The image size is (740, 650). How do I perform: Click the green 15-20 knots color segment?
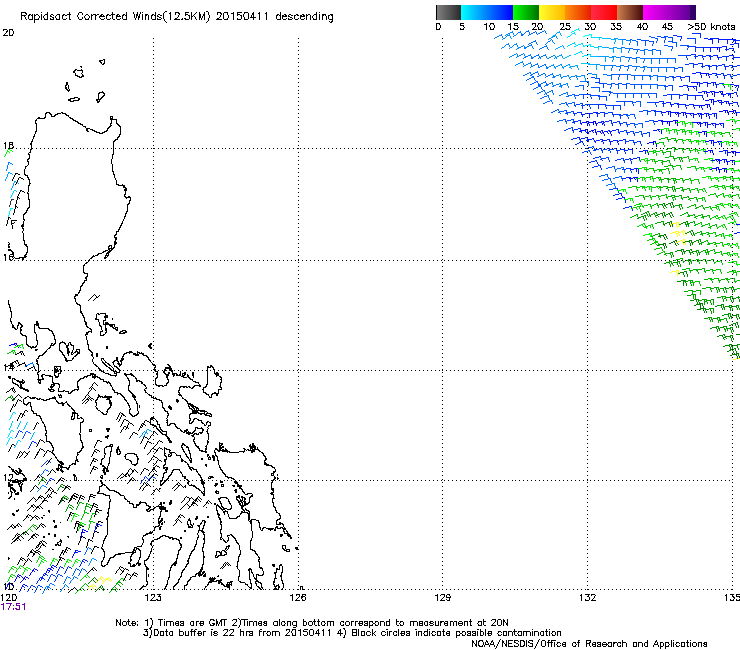point(526,12)
